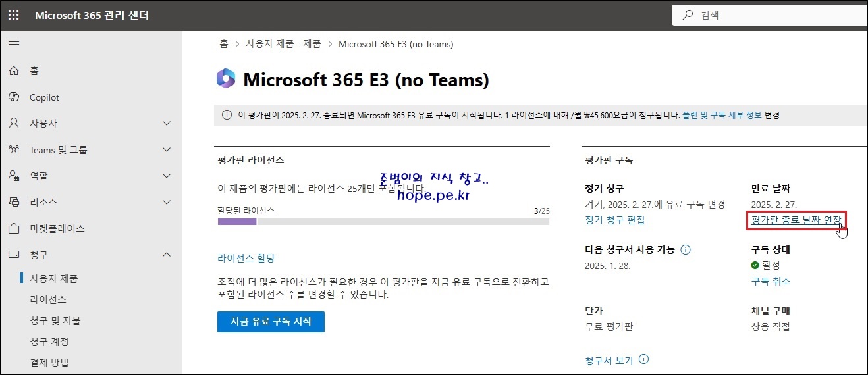Click the 리소스 resources icon
Screen dimensions: 868x375
click(13, 202)
